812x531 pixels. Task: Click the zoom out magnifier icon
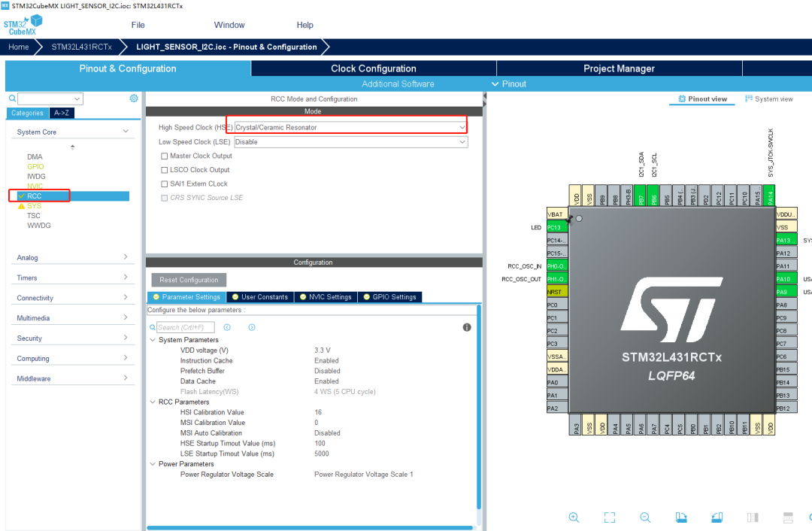[x=645, y=517]
